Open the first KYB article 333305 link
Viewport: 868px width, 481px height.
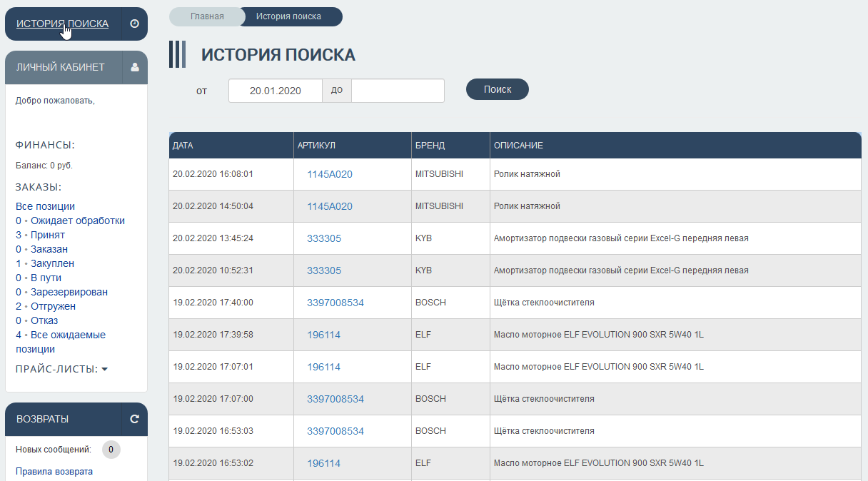click(x=323, y=238)
